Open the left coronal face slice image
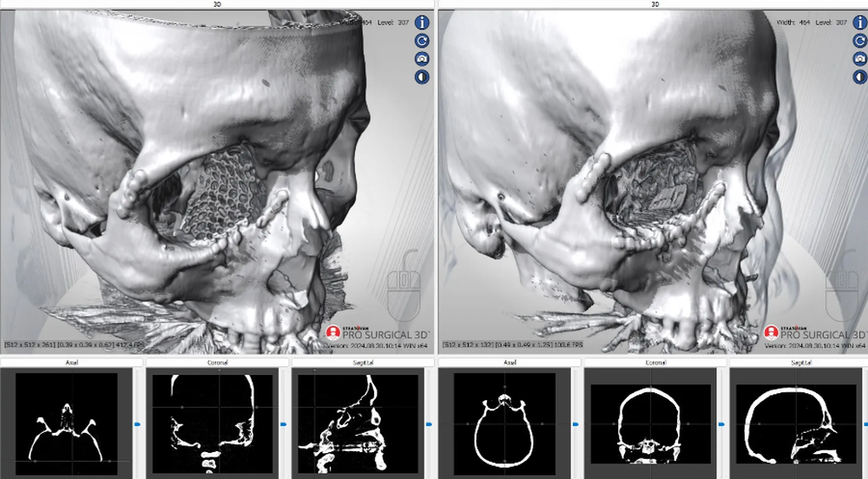 pos(213,423)
